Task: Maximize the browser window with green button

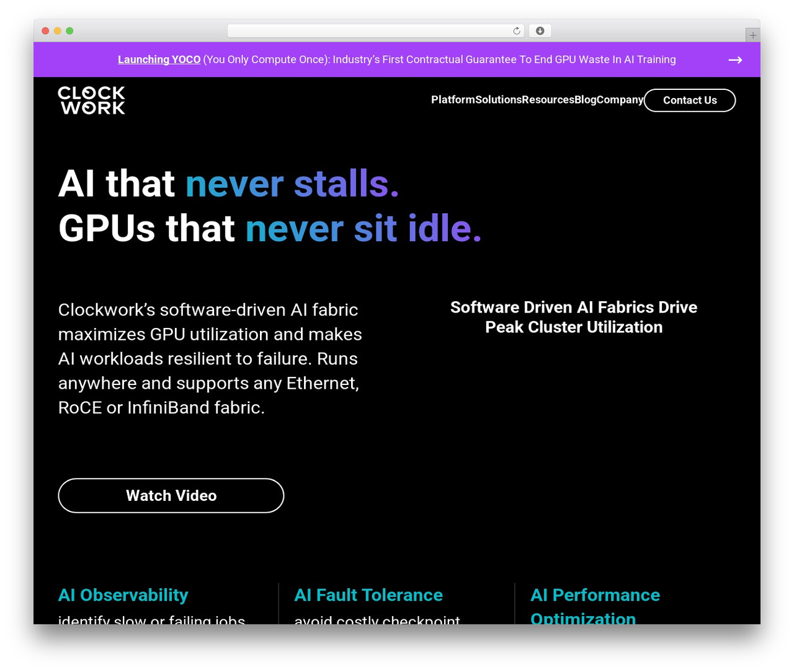Action: 69,31
